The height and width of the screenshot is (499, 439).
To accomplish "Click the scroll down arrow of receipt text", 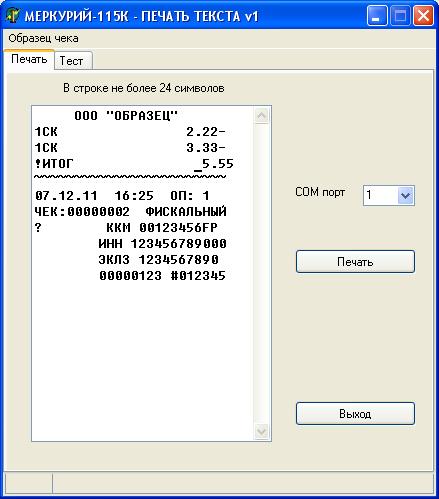I will [262, 431].
